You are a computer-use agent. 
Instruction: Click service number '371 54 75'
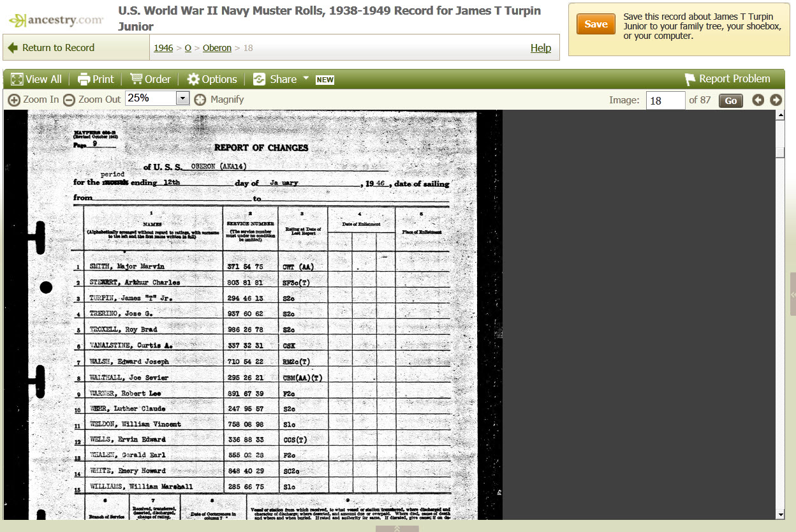click(246, 267)
